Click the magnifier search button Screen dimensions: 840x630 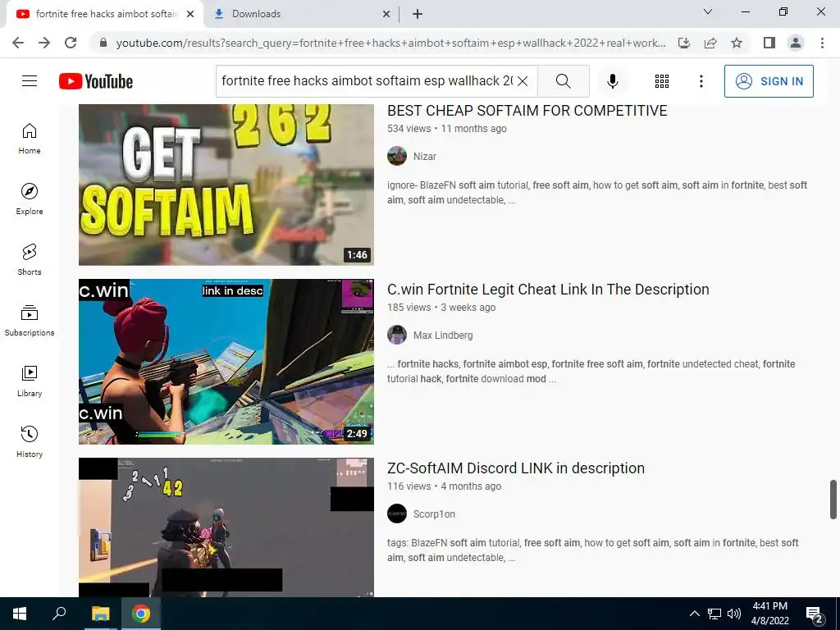pos(563,81)
